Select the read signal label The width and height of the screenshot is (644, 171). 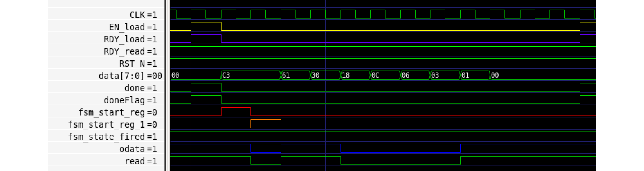tap(134, 161)
